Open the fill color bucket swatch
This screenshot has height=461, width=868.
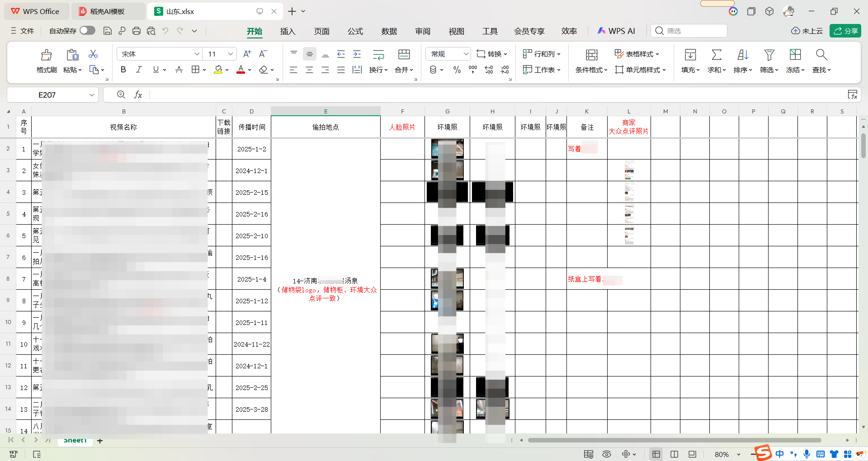click(x=218, y=70)
